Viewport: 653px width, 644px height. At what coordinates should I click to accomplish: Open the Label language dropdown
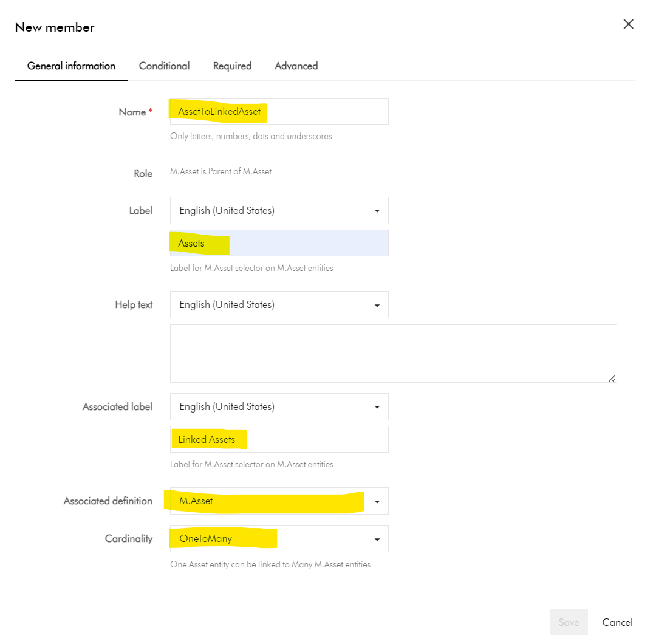[x=279, y=211]
